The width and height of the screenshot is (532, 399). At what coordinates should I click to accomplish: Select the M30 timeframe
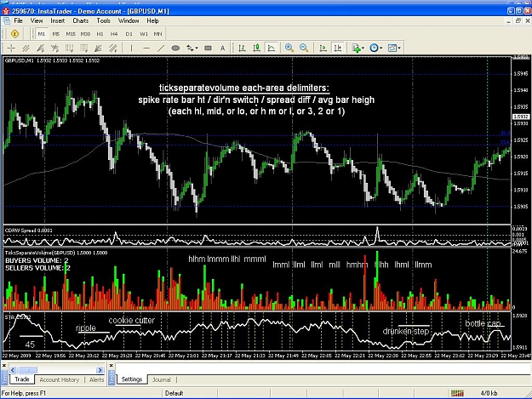85,34
